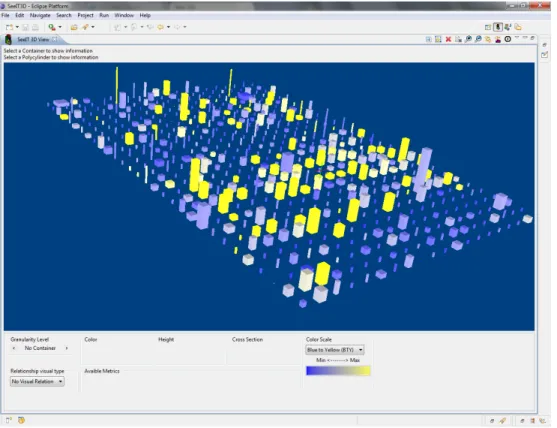The image size is (557, 428).
Task: Click the Forward navigation arrow icon
Action: [177, 27]
